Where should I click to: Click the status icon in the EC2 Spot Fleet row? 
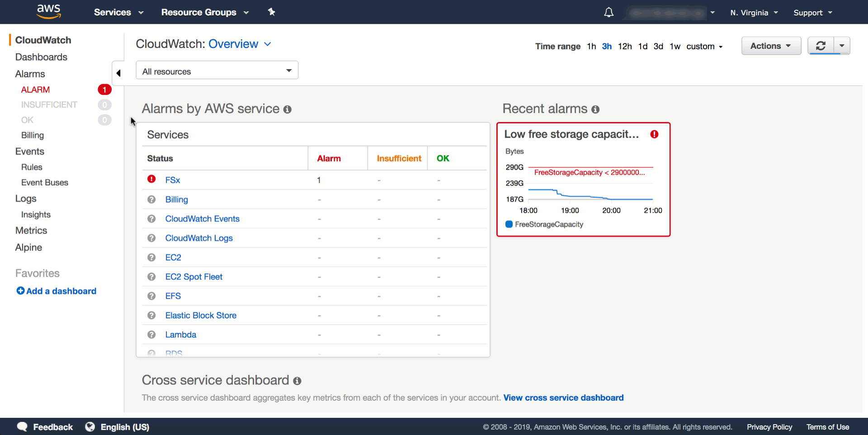(151, 276)
